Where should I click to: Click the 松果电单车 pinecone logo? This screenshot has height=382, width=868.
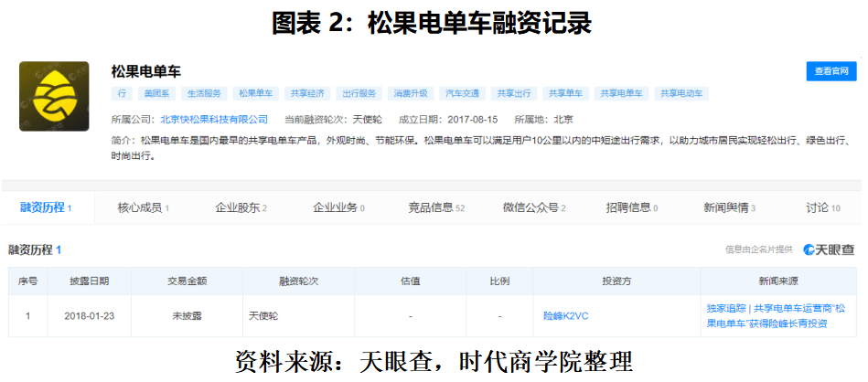point(54,96)
